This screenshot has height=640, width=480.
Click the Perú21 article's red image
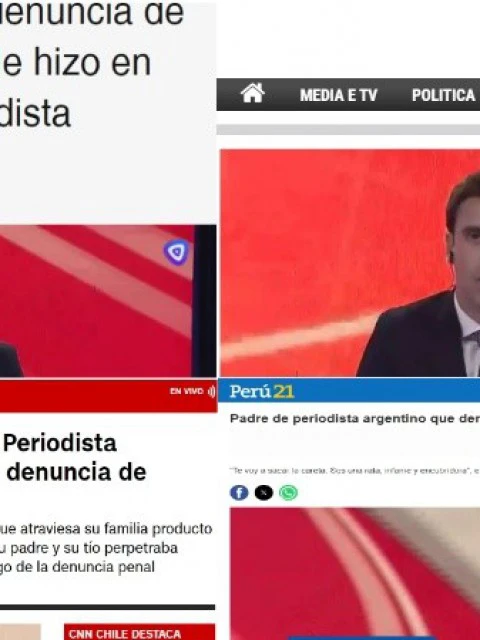[x=355, y=574]
